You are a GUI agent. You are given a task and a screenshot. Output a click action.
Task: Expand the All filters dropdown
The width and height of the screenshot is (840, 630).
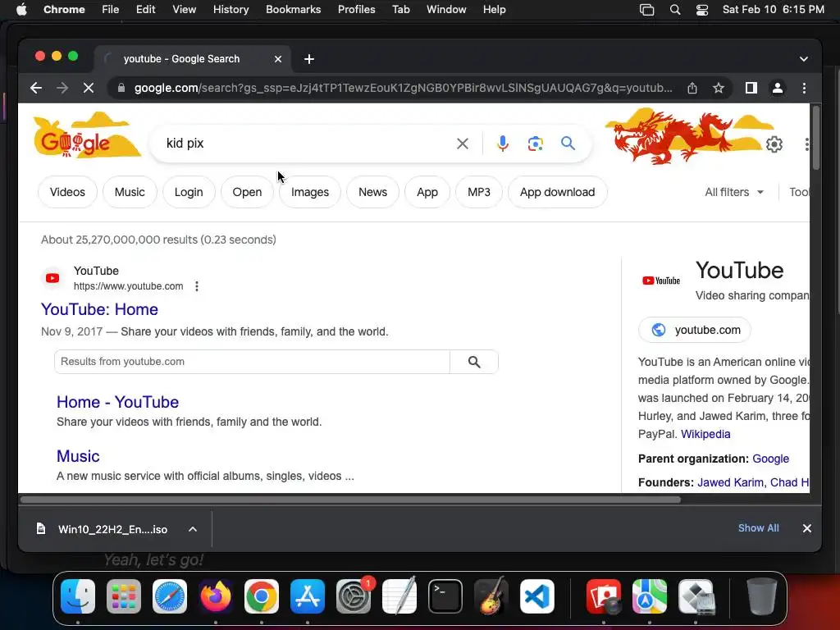[x=734, y=192]
